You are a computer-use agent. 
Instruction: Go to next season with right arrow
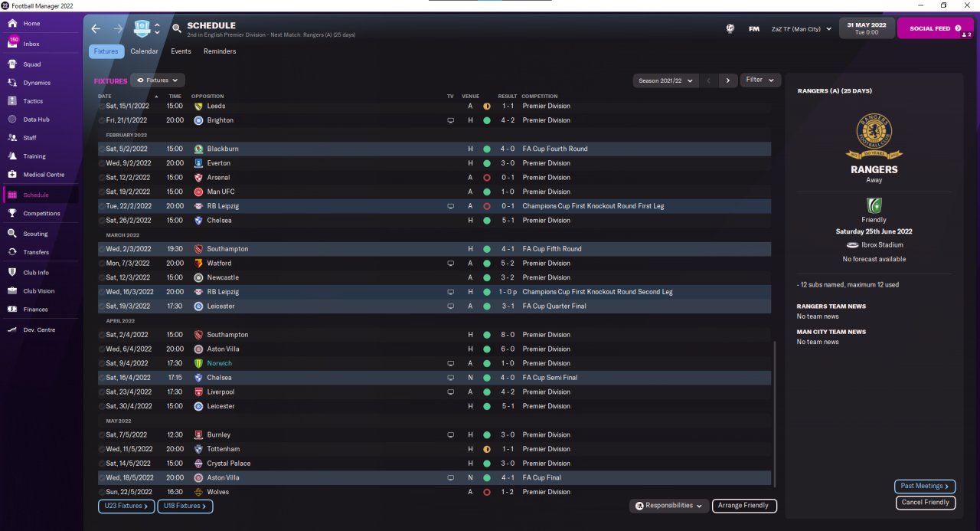click(728, 80)
